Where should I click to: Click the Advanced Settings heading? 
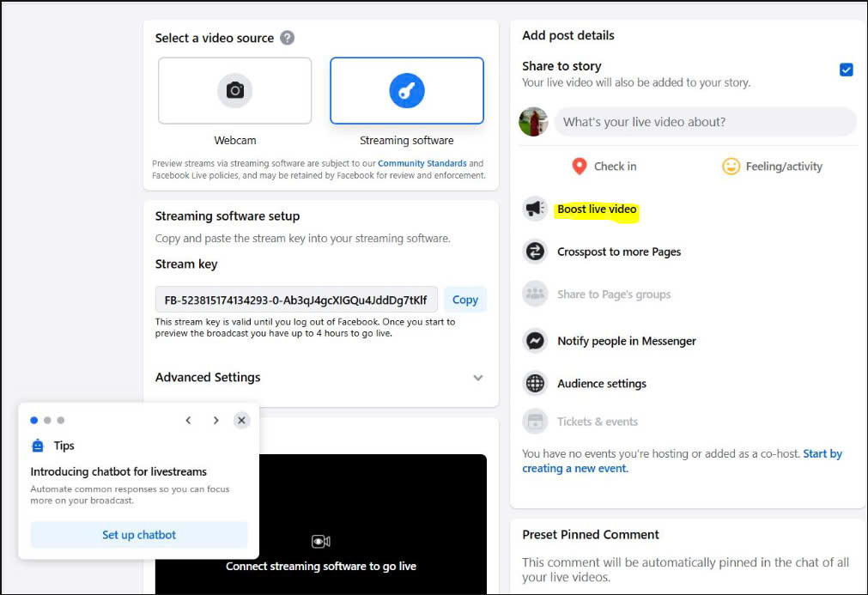click(208, 378)
